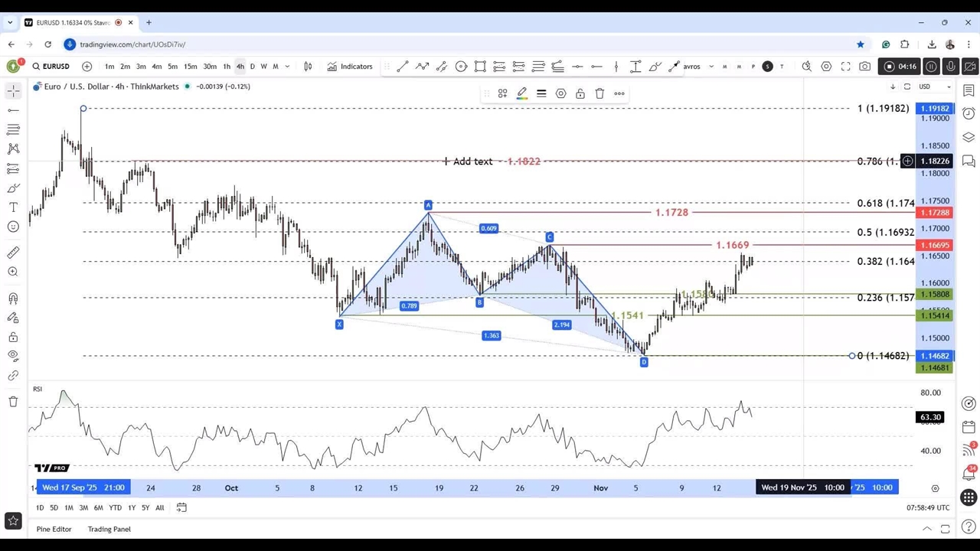Open the Fibonacci tools in left sidebar
Screen dimensions: 980x551
[x=13, y=129]
